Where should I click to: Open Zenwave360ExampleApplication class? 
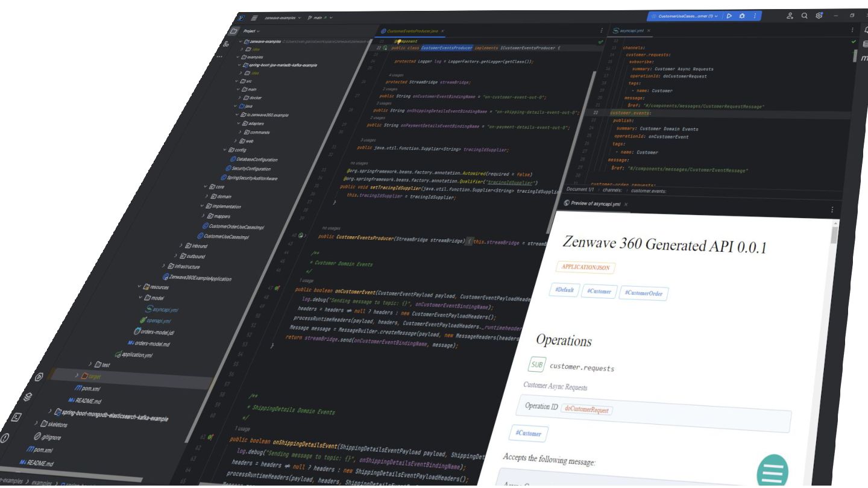pyautogui.click(x=196, y=278)
